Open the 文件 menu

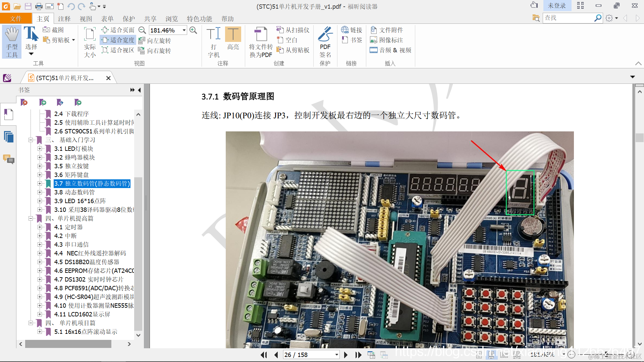point(16,19)
